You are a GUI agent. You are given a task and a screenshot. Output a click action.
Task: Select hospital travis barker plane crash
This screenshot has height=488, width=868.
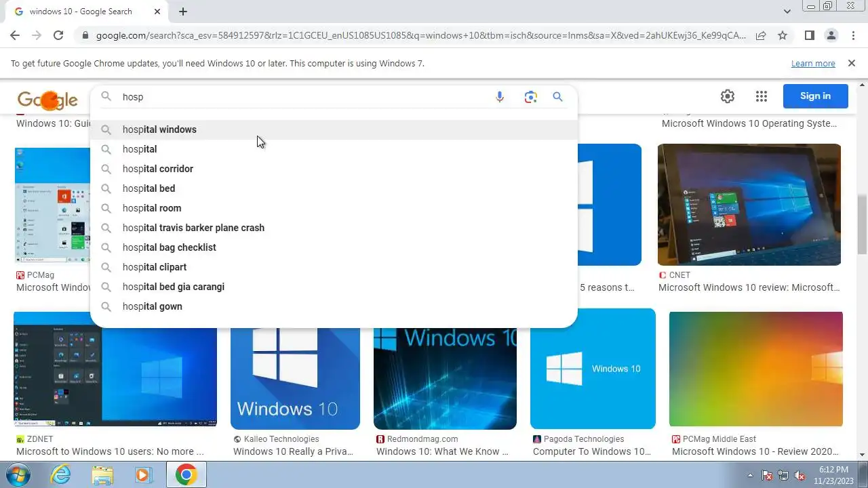tap(334, 228)
